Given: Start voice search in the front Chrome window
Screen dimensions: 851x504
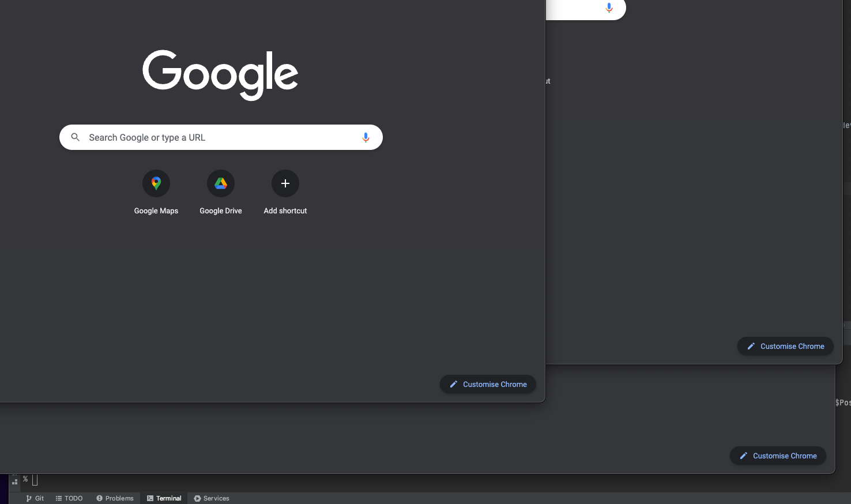Looking at the screenshot, I should pyautogui.click(x=366, y=137).
